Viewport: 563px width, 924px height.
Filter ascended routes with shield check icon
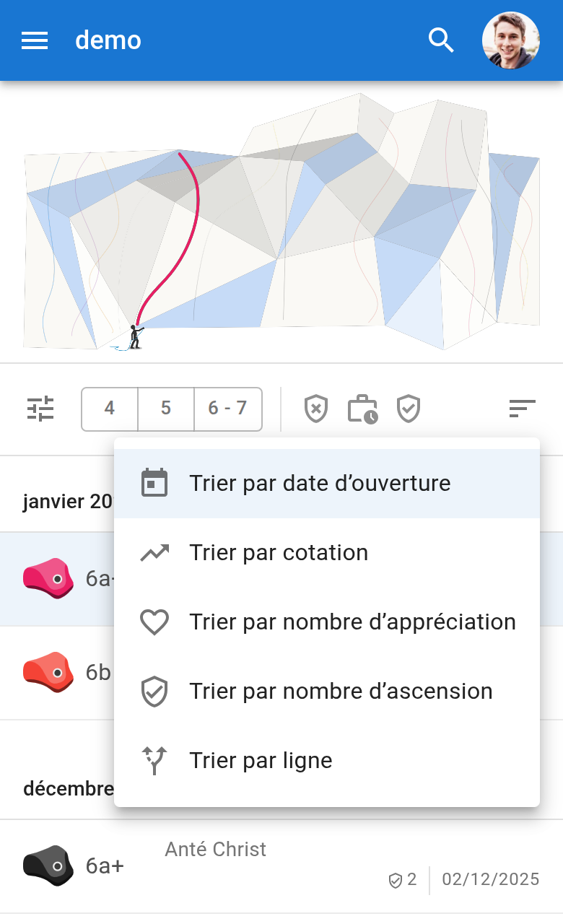(409, 409)
